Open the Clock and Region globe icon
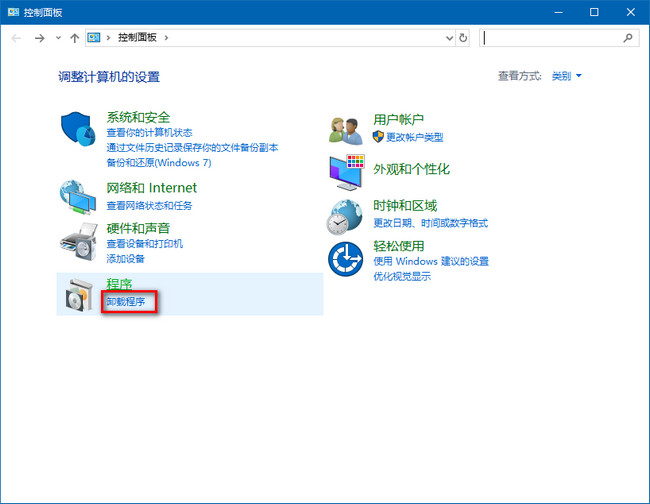Image resolution: width=650 pixels, height=504 pixels. pos(345,217)
